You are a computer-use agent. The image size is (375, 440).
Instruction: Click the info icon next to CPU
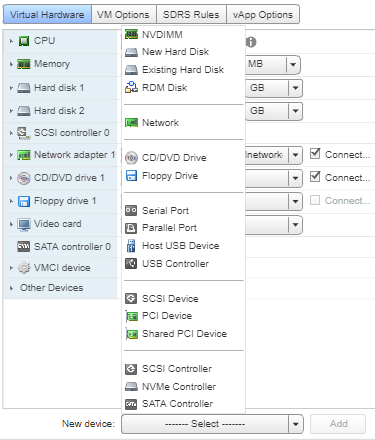pyautogui.click(x=251, y=42)
